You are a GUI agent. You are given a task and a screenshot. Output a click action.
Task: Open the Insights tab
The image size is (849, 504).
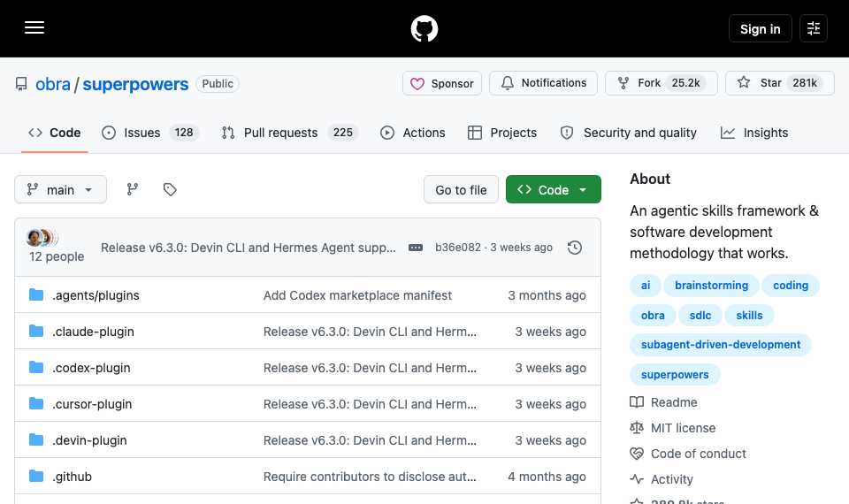pyautogui.click(x=754, y=133)
